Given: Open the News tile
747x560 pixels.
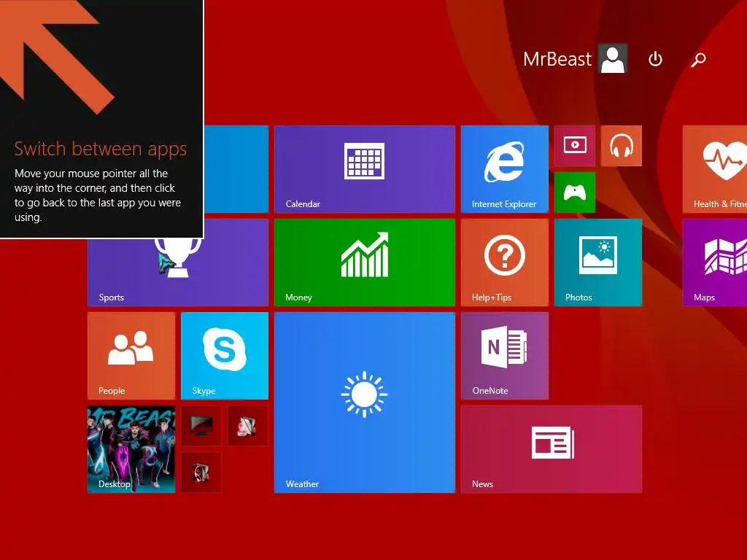Looking at the screenshot, I should [551, 449].
